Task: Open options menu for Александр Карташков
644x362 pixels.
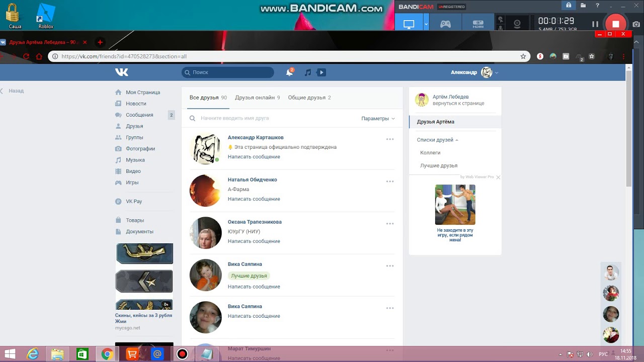Action: pos(390,139)
